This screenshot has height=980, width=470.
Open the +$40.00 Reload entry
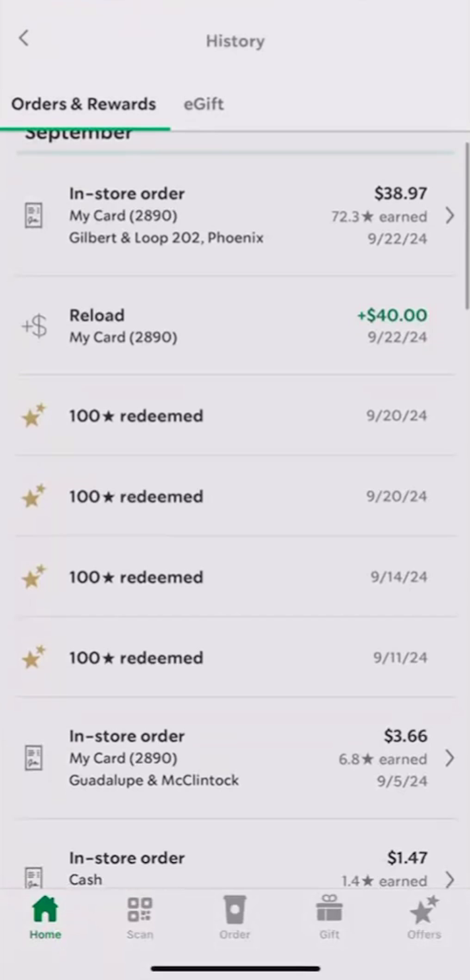coord(235,326)
